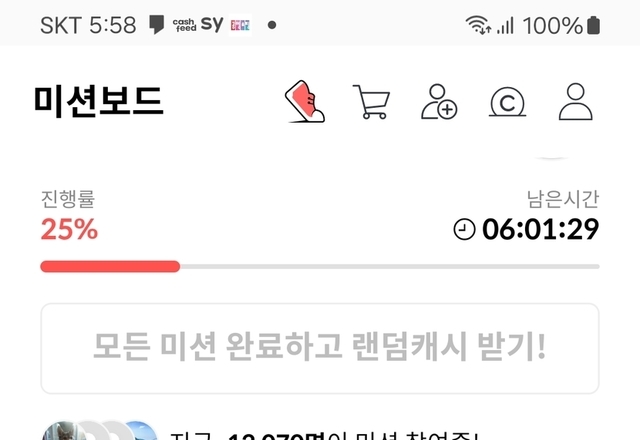Tap the sy notification icon in status bar
Screen dimensions: 640x440
(212, 24)
